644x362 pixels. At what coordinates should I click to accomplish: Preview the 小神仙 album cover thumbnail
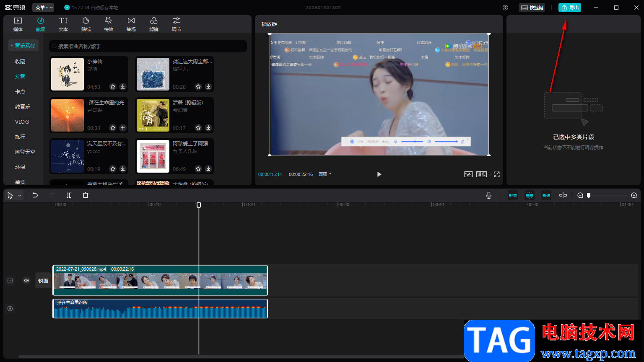click(68, 74)
